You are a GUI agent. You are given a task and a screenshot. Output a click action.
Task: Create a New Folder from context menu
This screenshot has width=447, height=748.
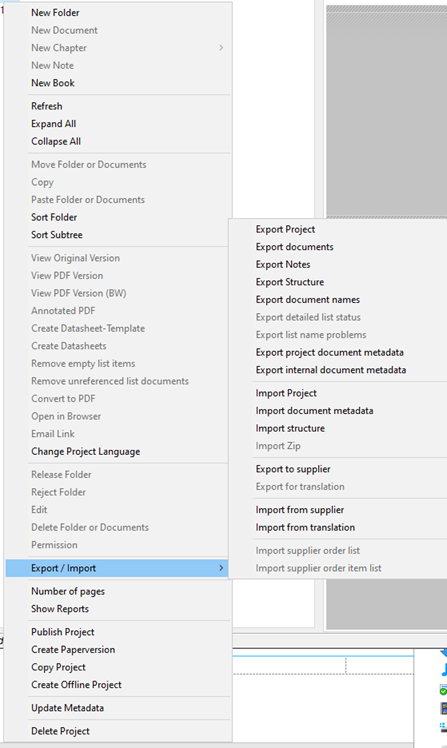coord(55,12)
